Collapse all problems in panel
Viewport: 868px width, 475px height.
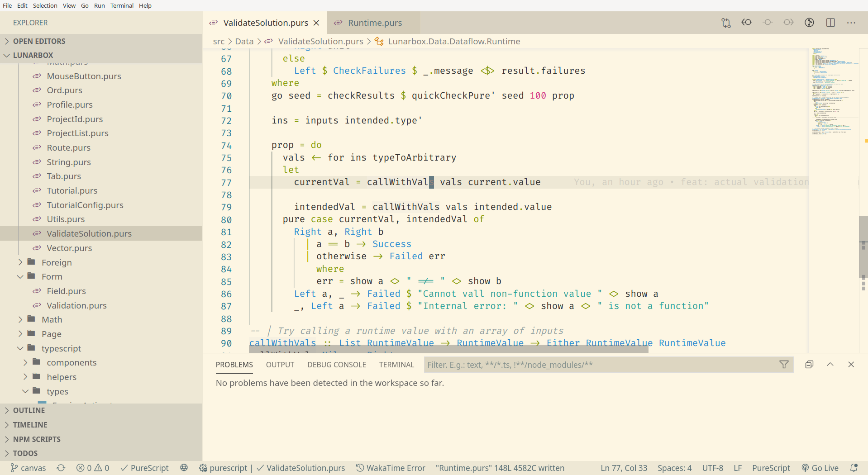(809, 365)
